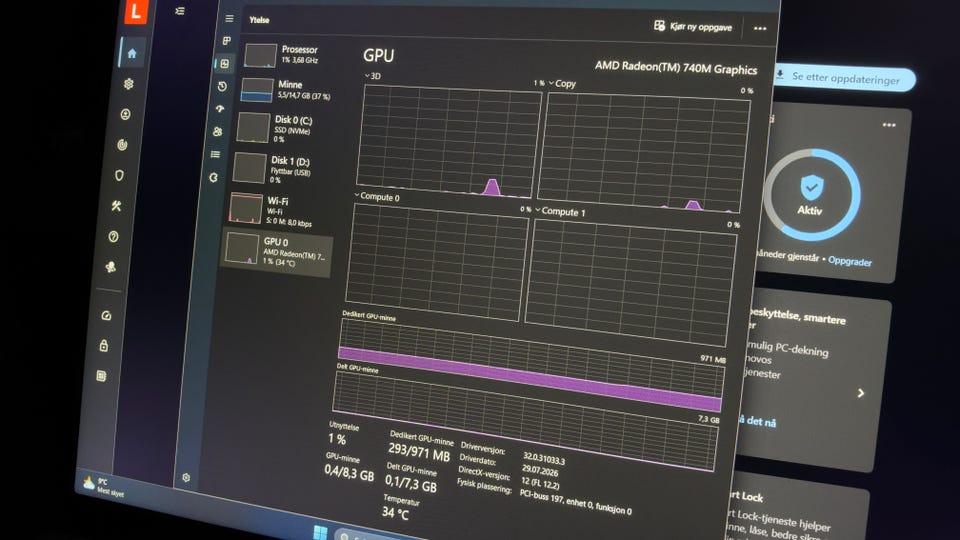Open the user account icon in Vantage sidebar
The width and height of the screenshot is (960, 540).
point(126,114)
